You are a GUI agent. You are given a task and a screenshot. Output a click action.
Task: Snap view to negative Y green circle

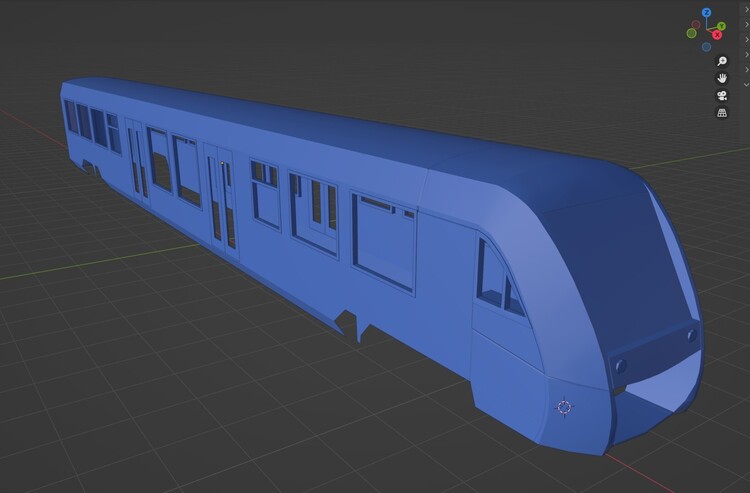coord(691,33)
